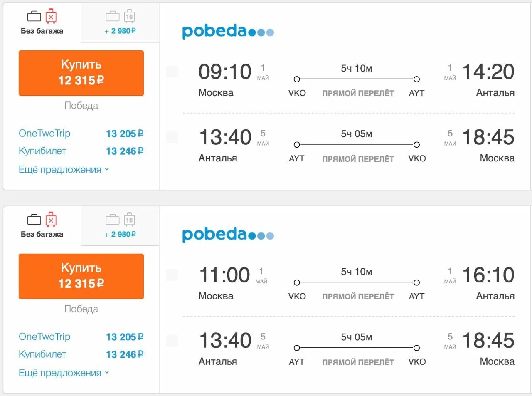The width and height of the screenshot is (532, 396).
Task: Click the Pobeda logo in second ticket
Action: [228, 235]
